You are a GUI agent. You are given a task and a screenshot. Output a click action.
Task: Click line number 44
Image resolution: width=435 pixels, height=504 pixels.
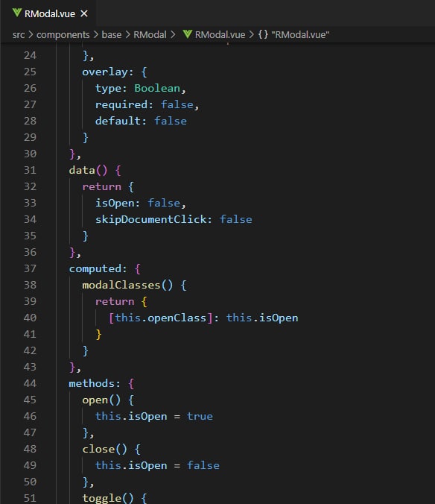tap(30, 383)
